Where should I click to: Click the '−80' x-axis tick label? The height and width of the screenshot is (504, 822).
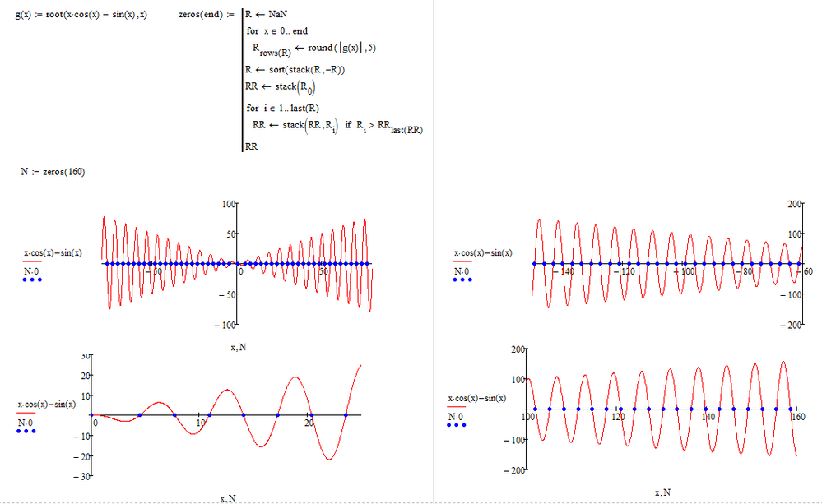pos(745,271)
